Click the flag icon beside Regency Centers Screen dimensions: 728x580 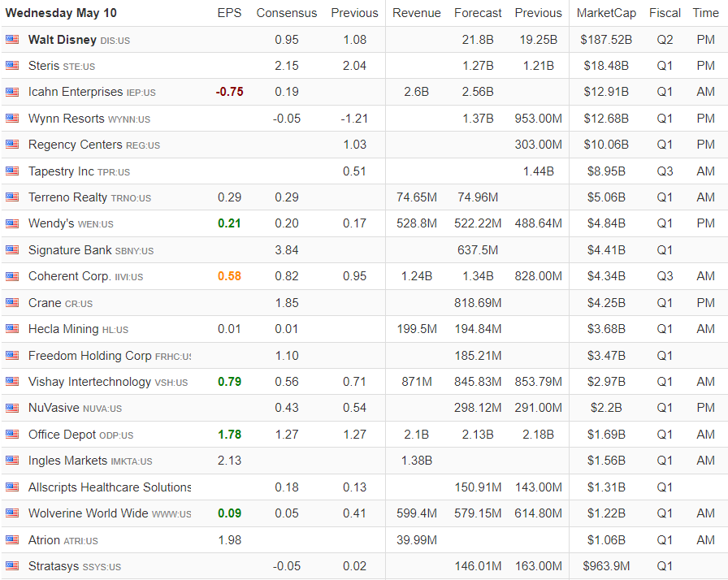(x=12, y=145)
